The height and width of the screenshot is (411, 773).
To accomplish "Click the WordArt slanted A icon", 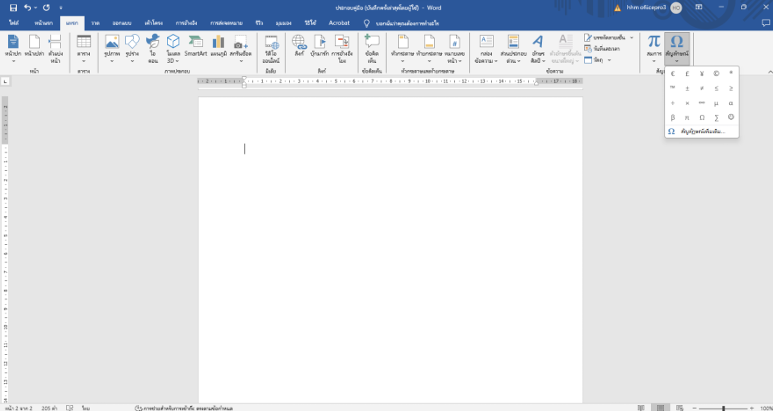I will (537, 46).
